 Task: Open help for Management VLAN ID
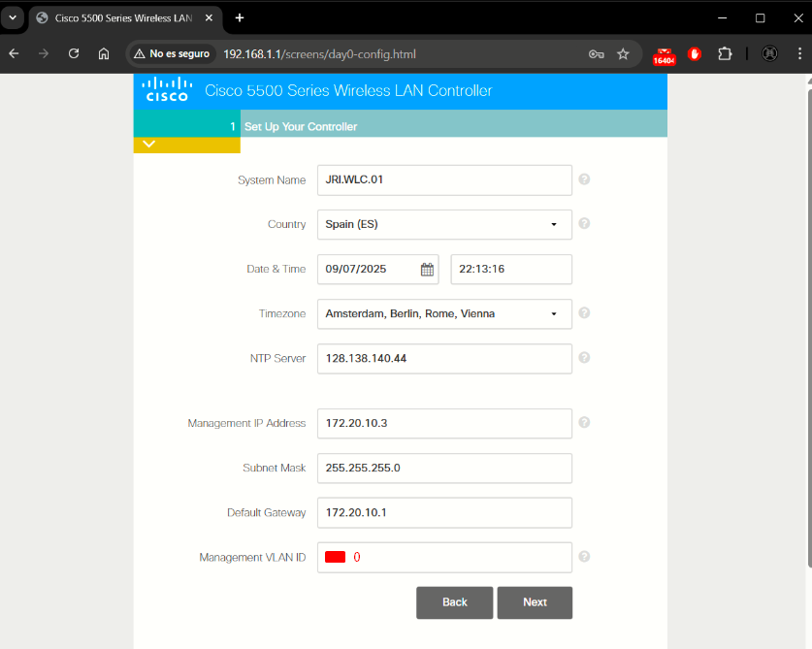coord(584,556)
